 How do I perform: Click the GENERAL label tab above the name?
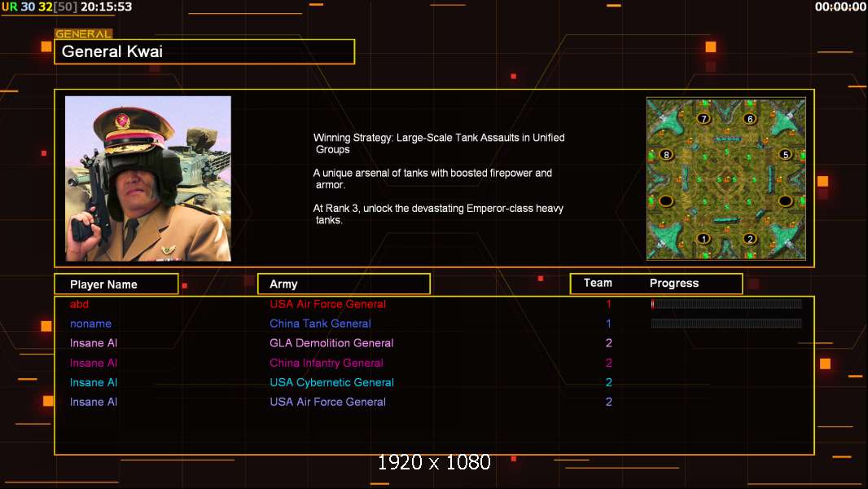click(x=84, y=33)
